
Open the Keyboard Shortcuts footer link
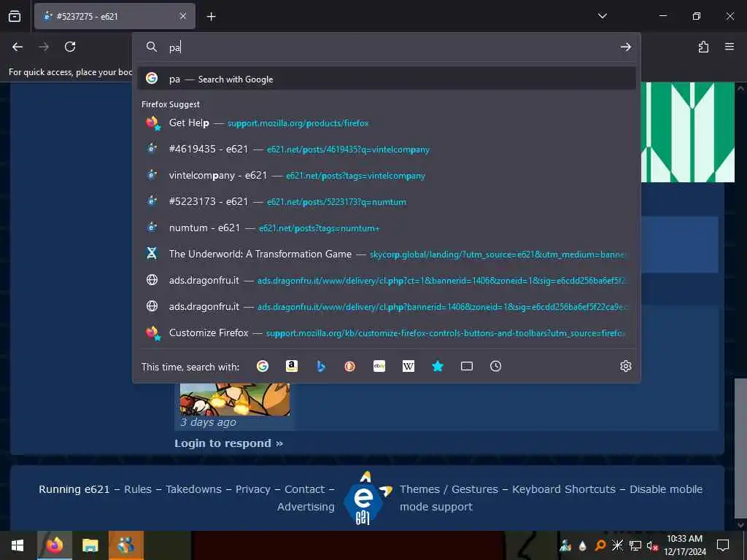click(x=564, y=489)
